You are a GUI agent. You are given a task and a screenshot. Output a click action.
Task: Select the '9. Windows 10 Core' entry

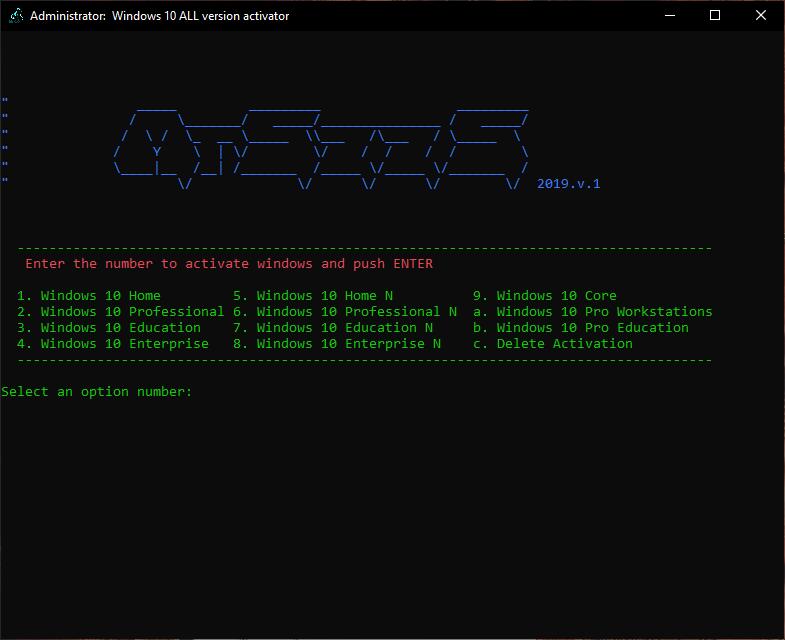[545, 295]
